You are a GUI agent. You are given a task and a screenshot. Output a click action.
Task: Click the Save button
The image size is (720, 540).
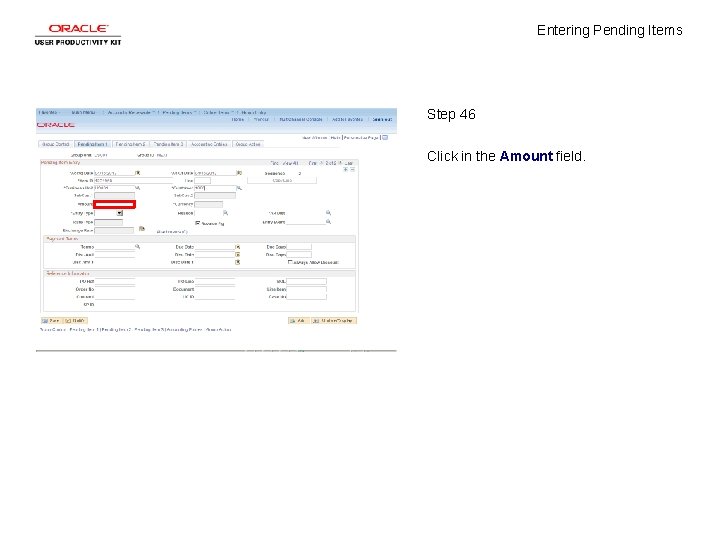click(x=51, y=321)
